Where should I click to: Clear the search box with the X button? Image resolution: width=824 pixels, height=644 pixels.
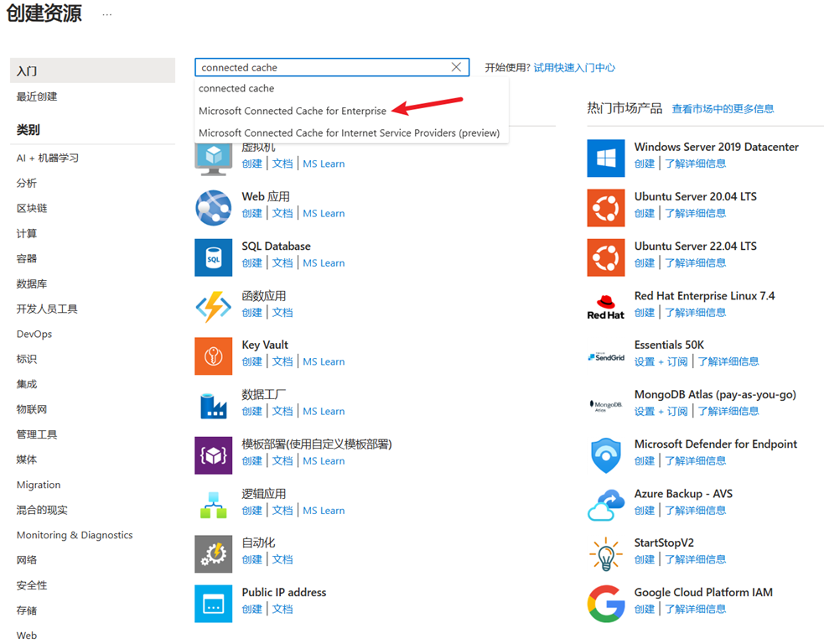coord(456,67)
